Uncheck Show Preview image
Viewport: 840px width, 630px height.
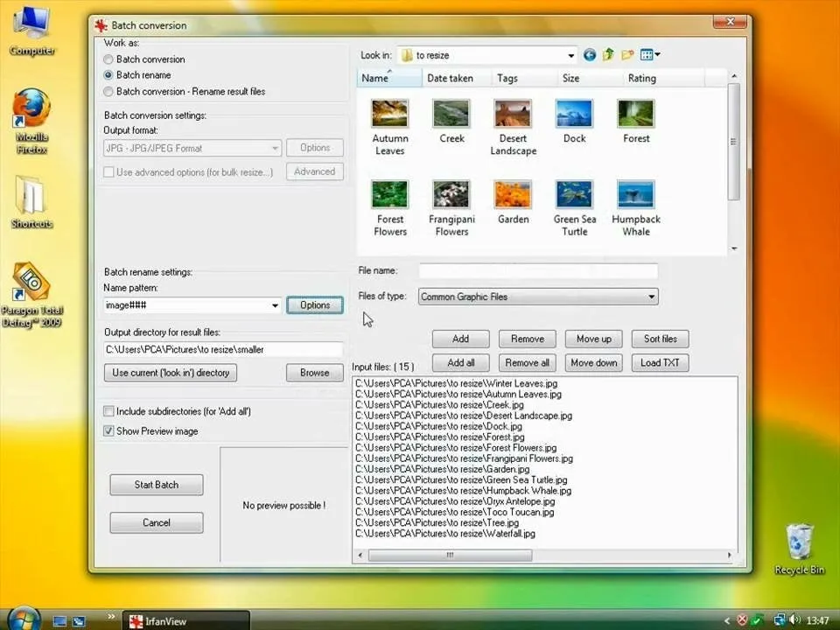point(108,430)
